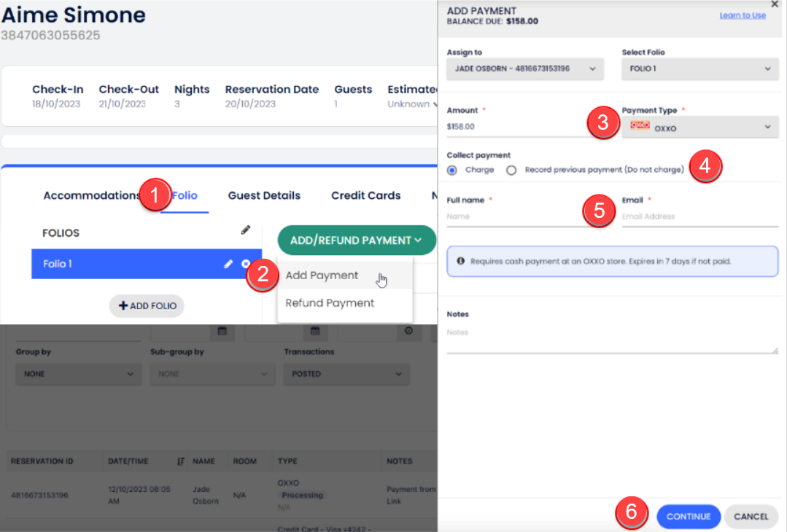787x532 pixels.
Task: Click the CANCEL button
Action: pos(751,517)
